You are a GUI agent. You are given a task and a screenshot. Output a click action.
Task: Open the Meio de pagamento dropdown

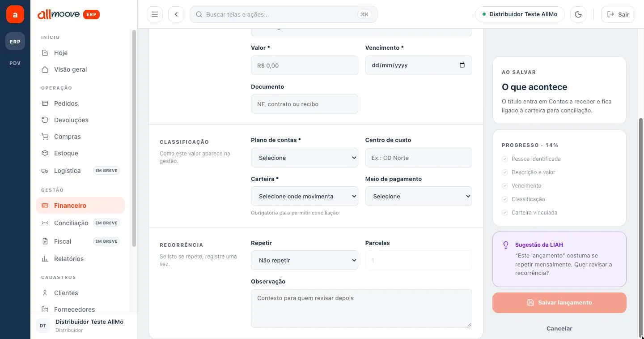click(419, 196)
